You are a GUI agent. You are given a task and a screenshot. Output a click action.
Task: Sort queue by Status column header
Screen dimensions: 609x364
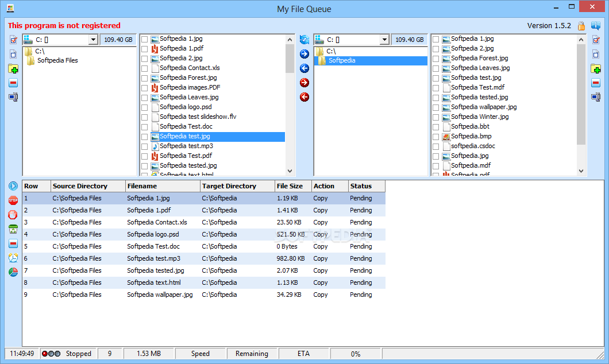(x=367, y=186)
